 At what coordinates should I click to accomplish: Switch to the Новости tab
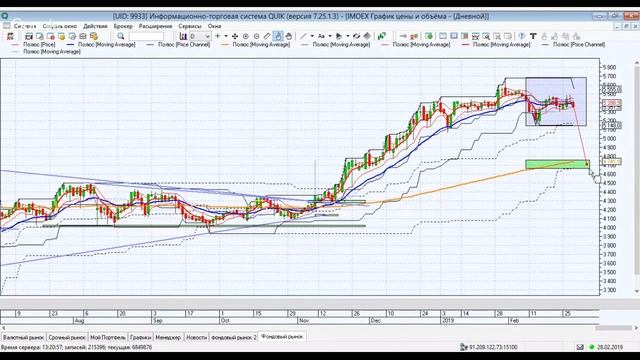196,338
